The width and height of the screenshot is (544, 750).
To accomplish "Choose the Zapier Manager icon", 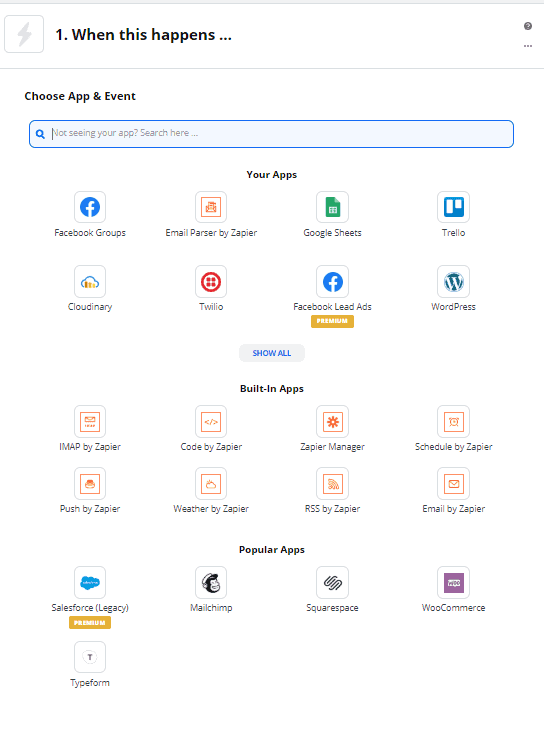I will pyautogui.click(x=333, y=421).
